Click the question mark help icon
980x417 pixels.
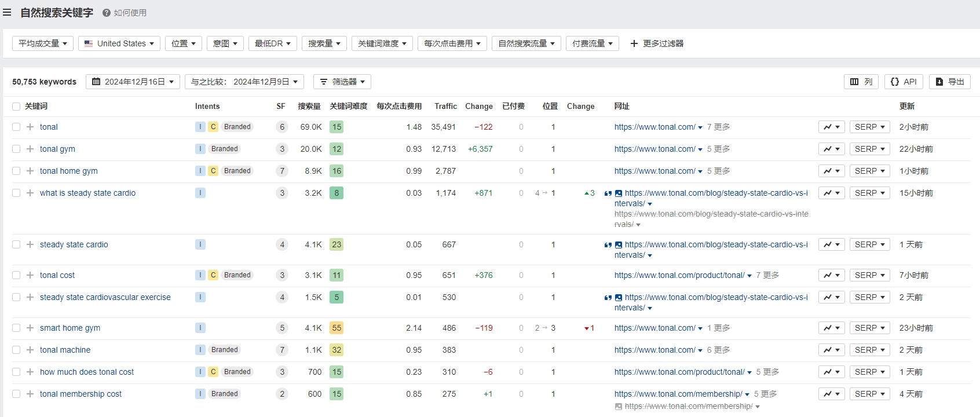[x=107, y=13]
